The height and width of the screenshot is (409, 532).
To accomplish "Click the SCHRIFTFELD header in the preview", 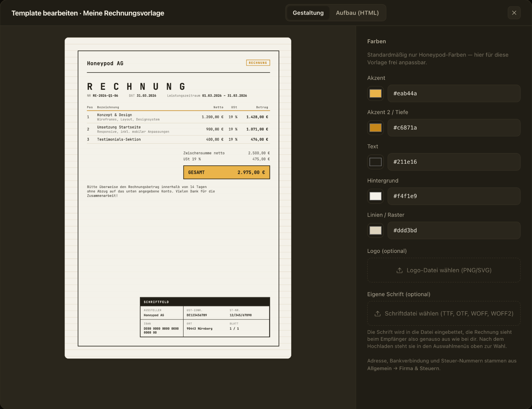I will click(205, 302).
